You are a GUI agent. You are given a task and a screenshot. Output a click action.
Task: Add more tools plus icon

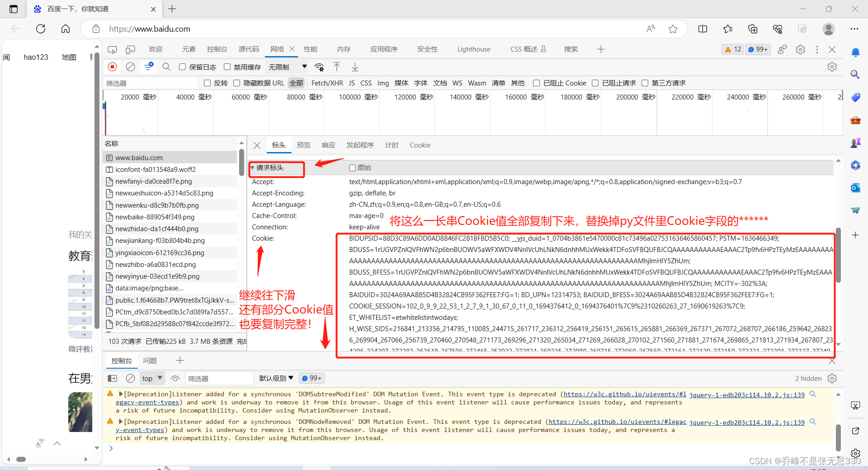point(601,49)
